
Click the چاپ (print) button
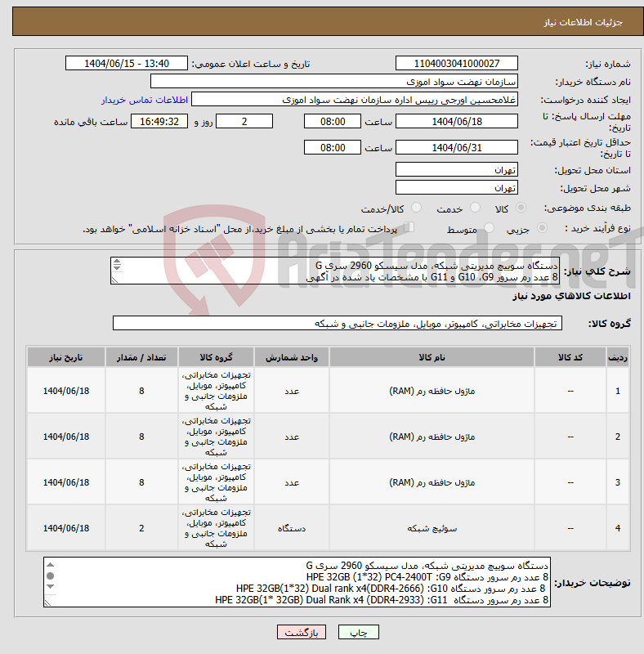click(x=358, y=632)
